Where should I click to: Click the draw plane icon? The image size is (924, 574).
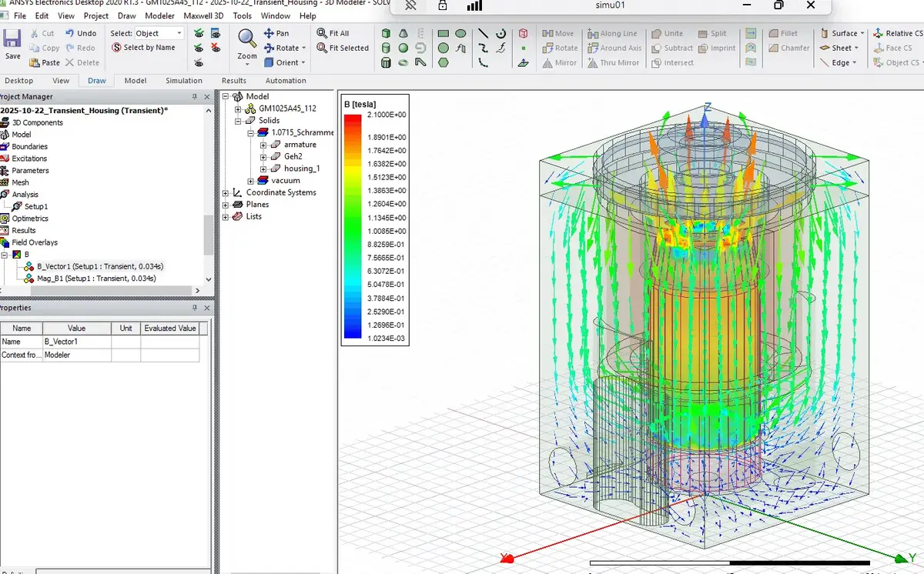click(524, 62)
